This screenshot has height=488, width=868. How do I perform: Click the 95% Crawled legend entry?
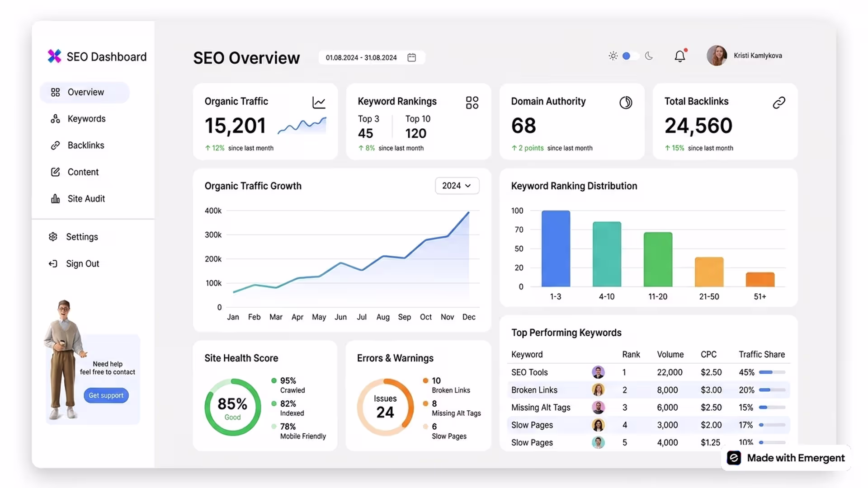288,385
